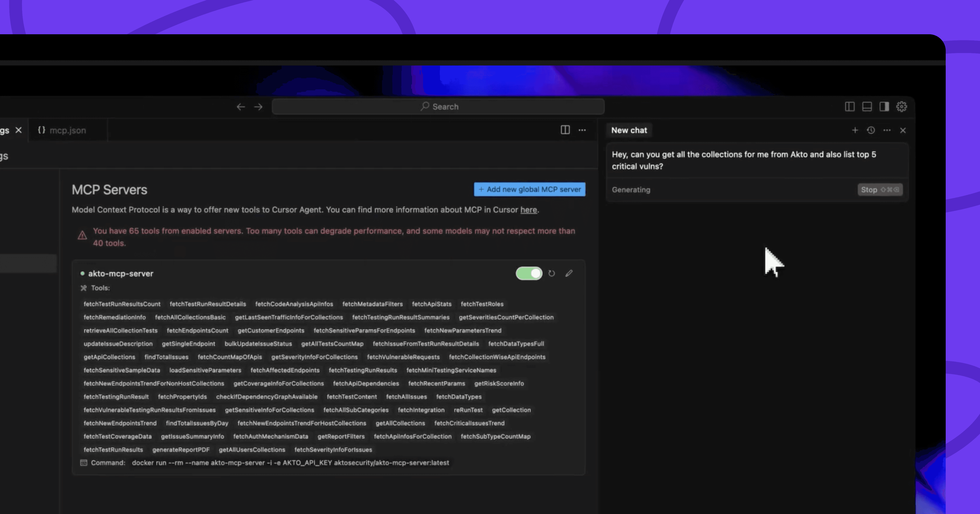Show chat history with the clock icon
980x514 pixels.
coord(871,130)
